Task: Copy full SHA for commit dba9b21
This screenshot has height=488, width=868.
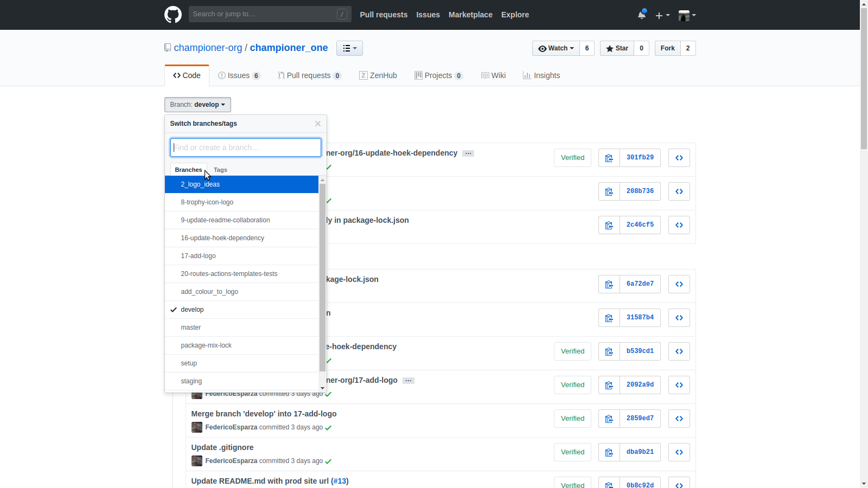Action: point(609,452)
